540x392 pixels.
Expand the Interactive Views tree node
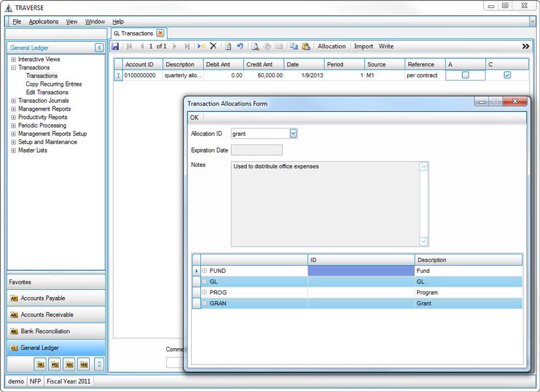click(14, 60)
